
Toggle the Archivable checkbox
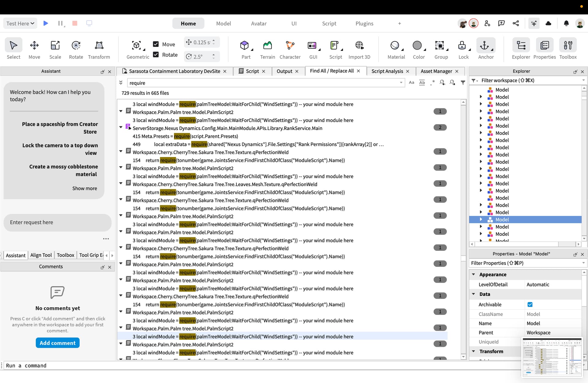pyautogui.click(x=530, y=304)
